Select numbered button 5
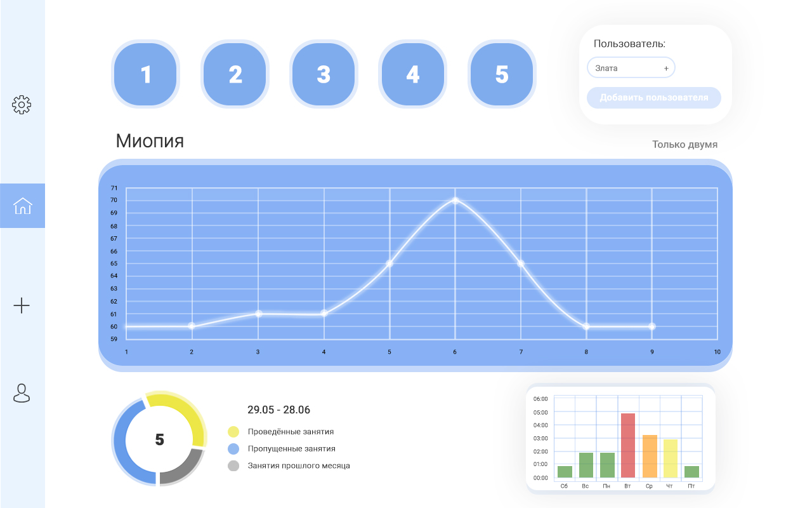This screenshot has width=812, height=508. [x=502, y=74]
